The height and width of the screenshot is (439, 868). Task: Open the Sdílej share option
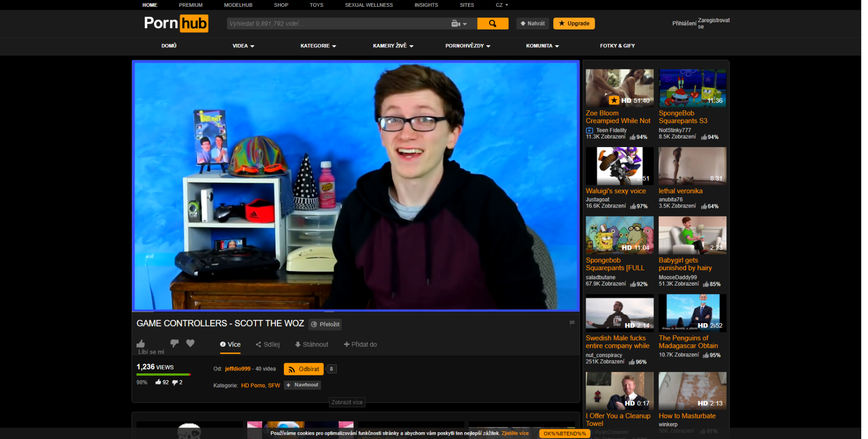267,344
